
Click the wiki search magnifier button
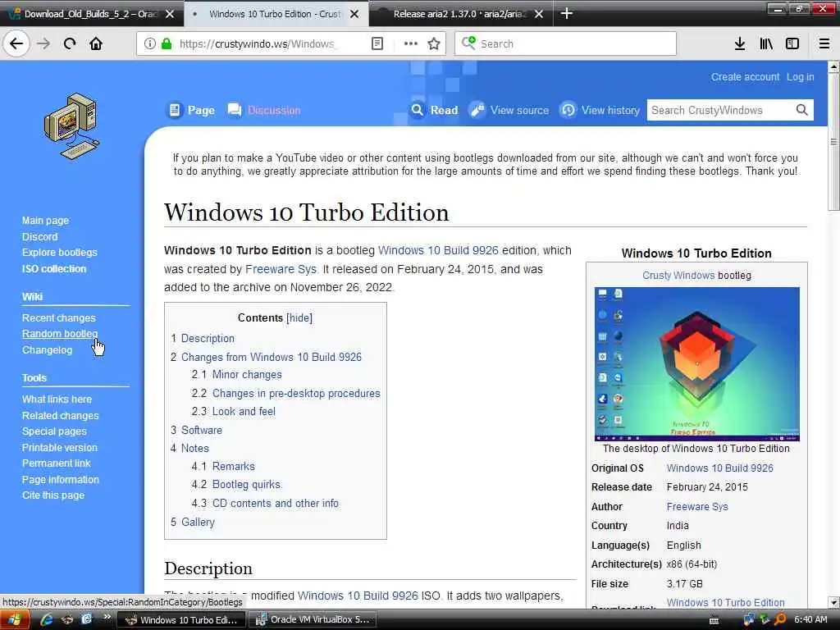click(801, 110)
